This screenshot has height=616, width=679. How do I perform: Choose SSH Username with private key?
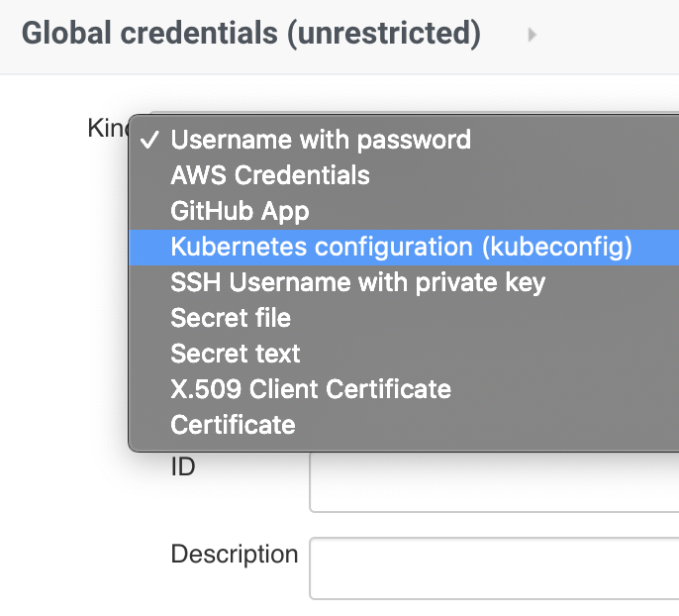coord(357,282)
